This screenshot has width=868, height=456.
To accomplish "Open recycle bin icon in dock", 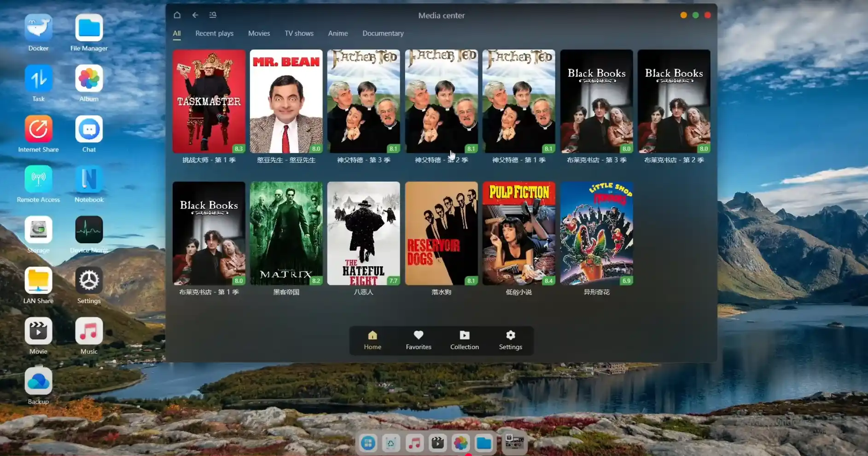I will click(x=391, y=443).
